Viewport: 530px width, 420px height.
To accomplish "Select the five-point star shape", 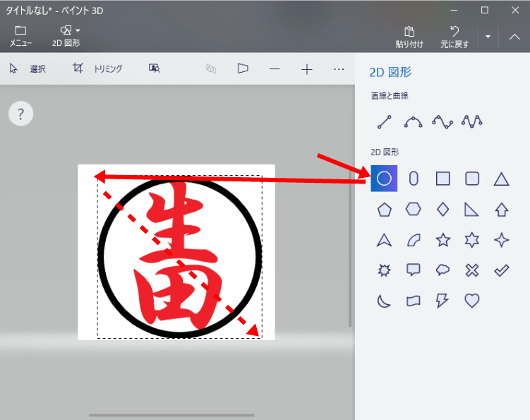I will (x=443, y=240).
